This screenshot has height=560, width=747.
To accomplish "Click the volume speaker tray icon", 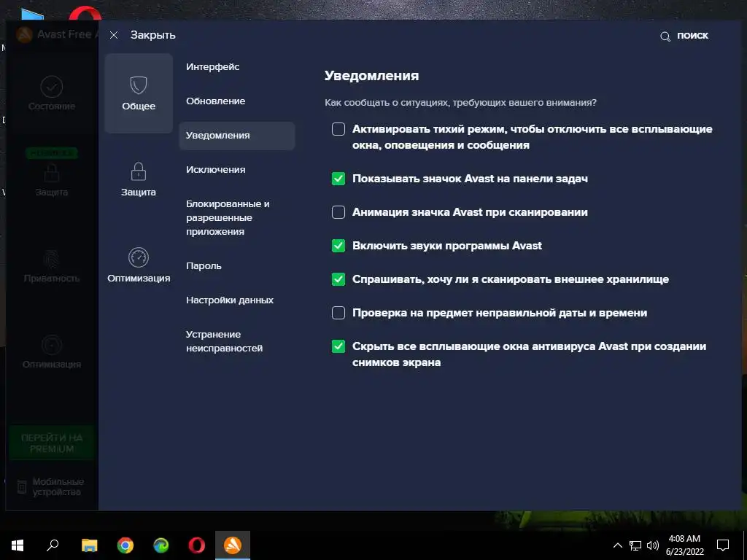I will (653, 545).
